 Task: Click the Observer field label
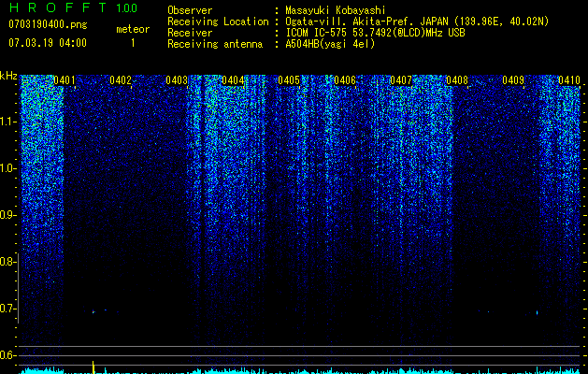pos(190,10)
